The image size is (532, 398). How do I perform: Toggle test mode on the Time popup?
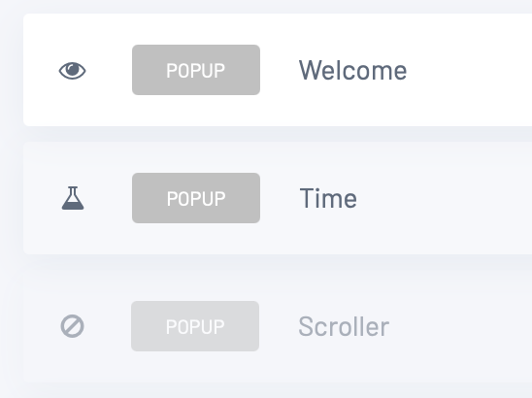coord(73,198)
